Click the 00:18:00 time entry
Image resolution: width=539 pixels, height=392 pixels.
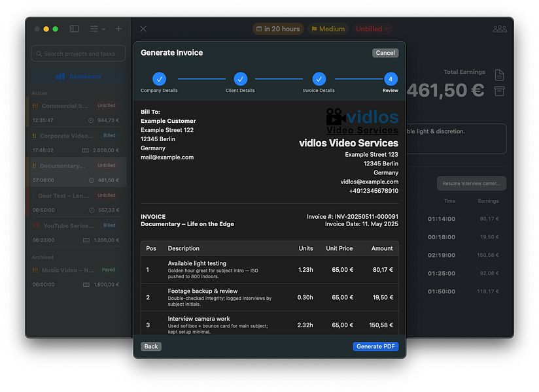tap(442, 237)
